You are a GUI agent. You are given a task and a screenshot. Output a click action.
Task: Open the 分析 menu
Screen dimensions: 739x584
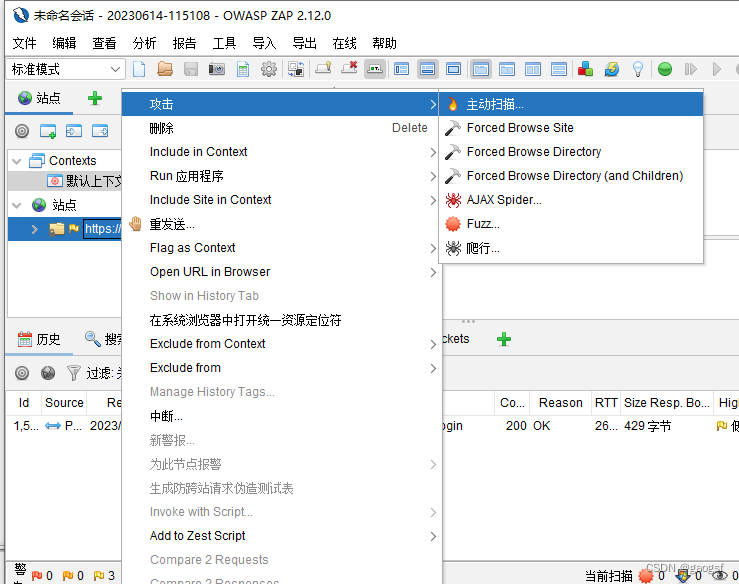point(144,43)
